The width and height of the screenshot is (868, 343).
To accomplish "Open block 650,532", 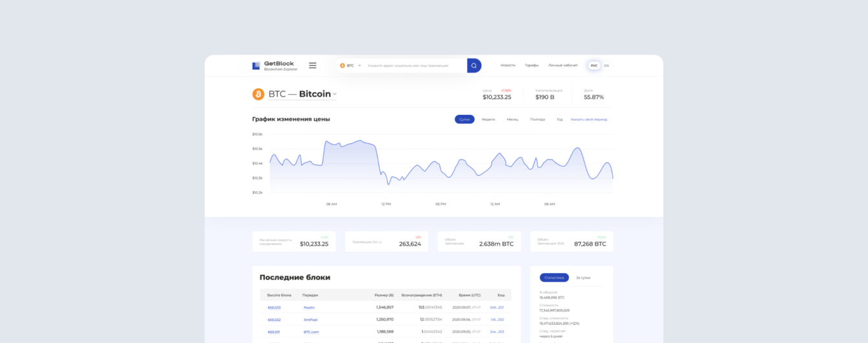I will tap(274, 320).
